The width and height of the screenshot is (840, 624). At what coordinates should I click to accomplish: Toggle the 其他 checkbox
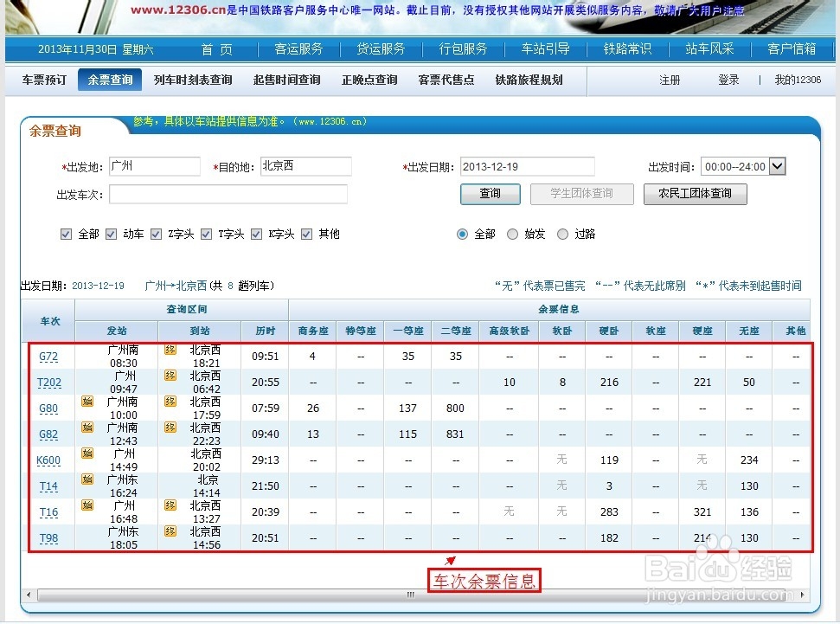pyautogui.click(x=306, y=235)
